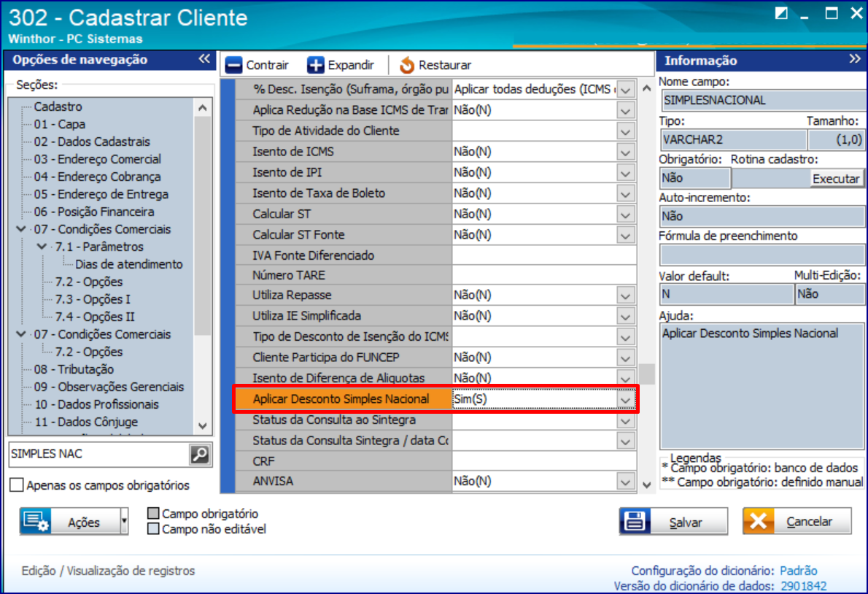
Task: Collapse the first 07 - Condições Comerciais node
Action: click(x=21, y=228)
